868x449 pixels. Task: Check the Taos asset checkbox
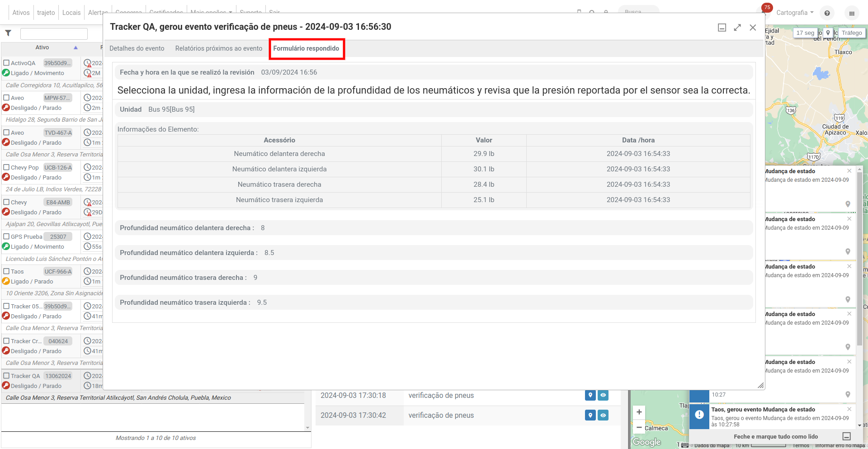point(6,271)
